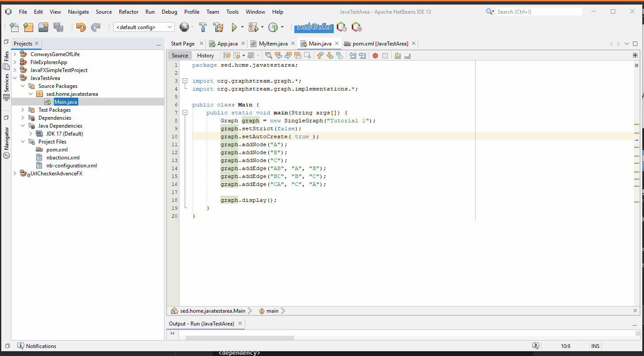This screenshot has width=644, height=356.
Task: Open the default config dropdown
Action: coord(144,27)
